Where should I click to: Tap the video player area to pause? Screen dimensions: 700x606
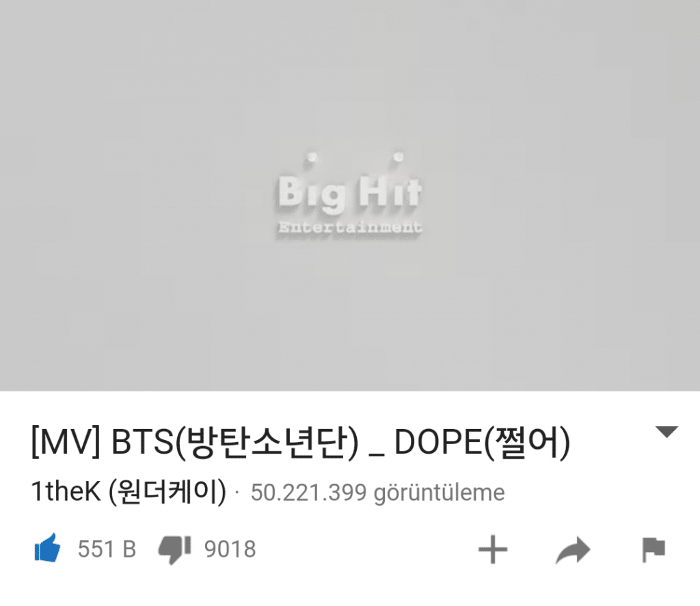350,195
